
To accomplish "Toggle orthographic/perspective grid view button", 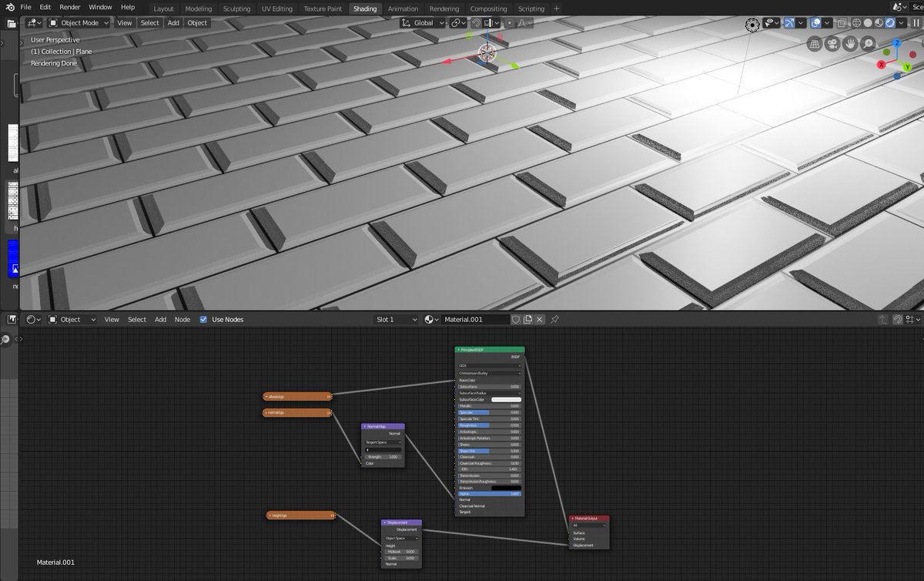I will point(815,45).
